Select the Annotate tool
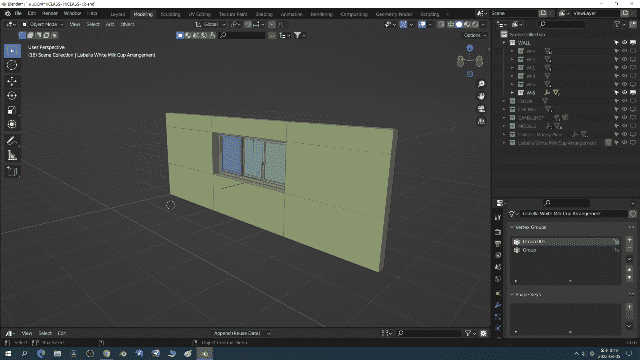Viewport: 640px width, 360px height. (x=12, y=141)
